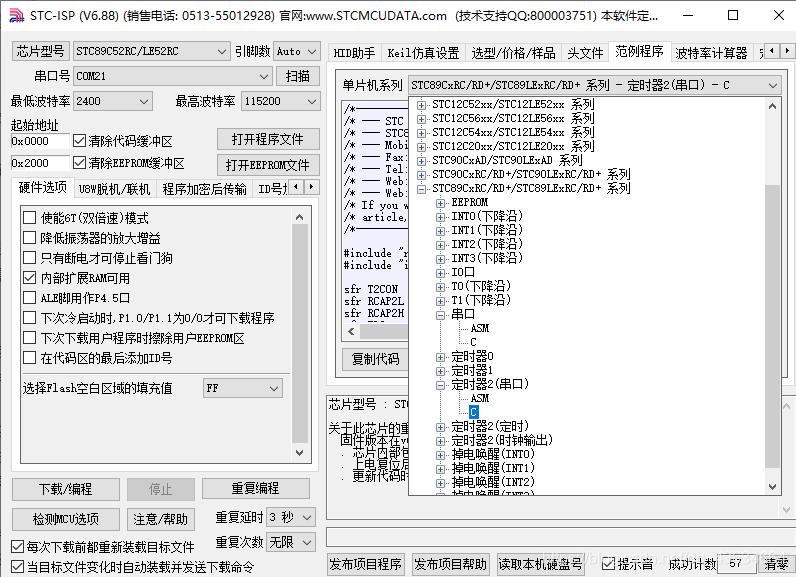
Task: Expand STC12C52xx/STC12LE52xx series node
Action: (x=421, y=105)
